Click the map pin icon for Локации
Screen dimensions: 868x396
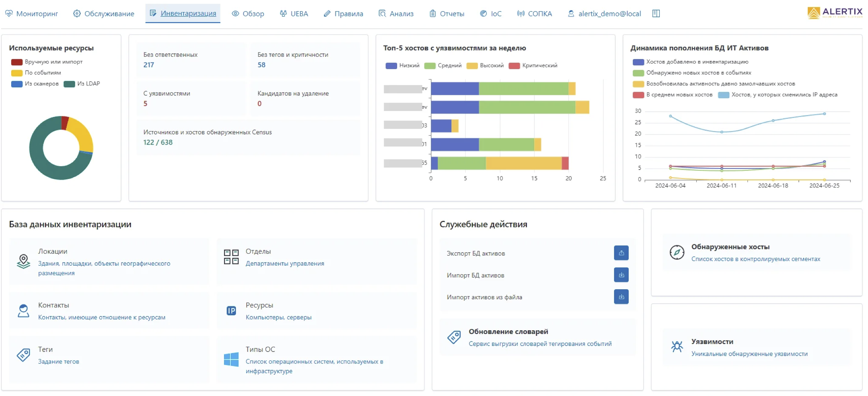tap(24, 261)
